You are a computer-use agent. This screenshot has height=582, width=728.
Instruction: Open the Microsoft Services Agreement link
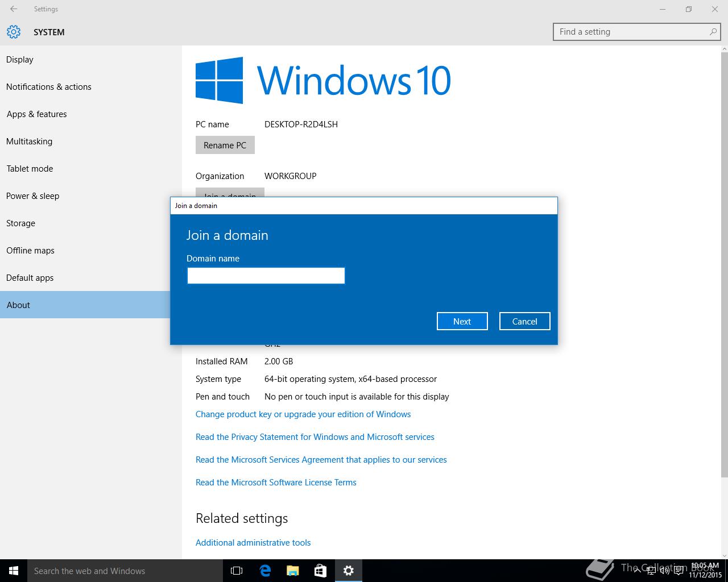pos(321,460)
